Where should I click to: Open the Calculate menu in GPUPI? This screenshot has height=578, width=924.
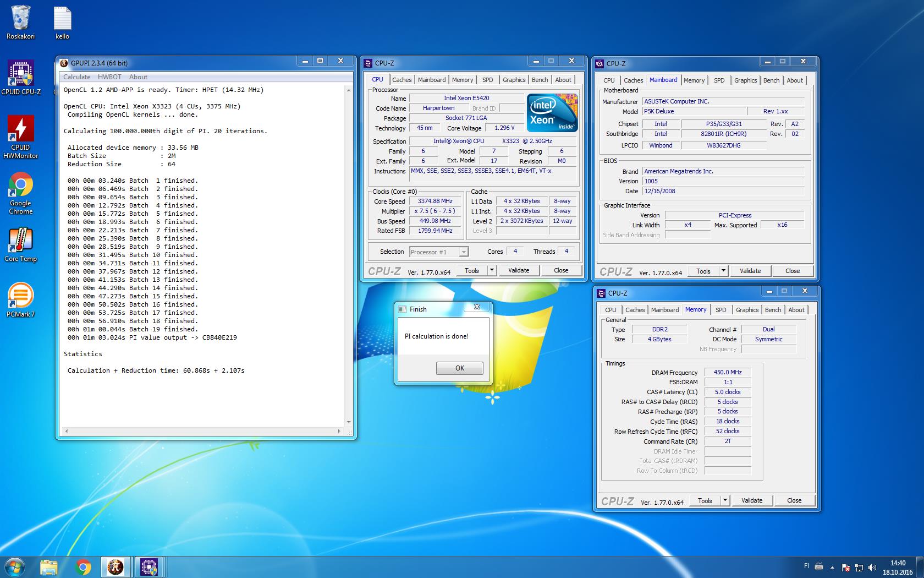(76, 77)
